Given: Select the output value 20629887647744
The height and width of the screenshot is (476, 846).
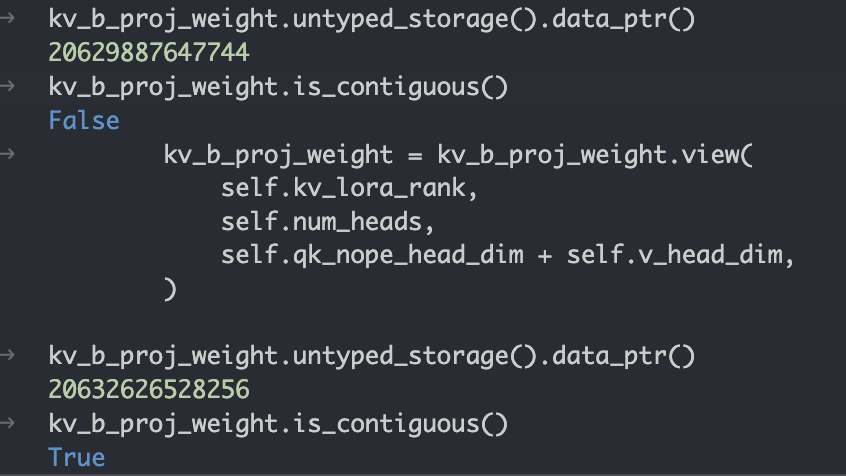Looking at the screenshot, I should [149, 53].
